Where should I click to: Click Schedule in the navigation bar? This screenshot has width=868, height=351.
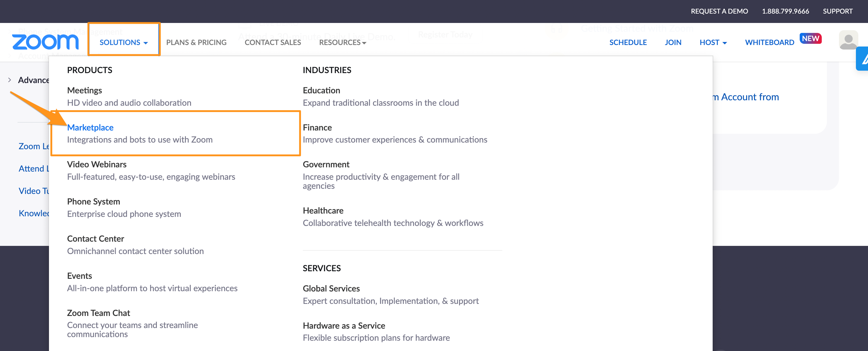pyautogui.click(x=628, y=43)
